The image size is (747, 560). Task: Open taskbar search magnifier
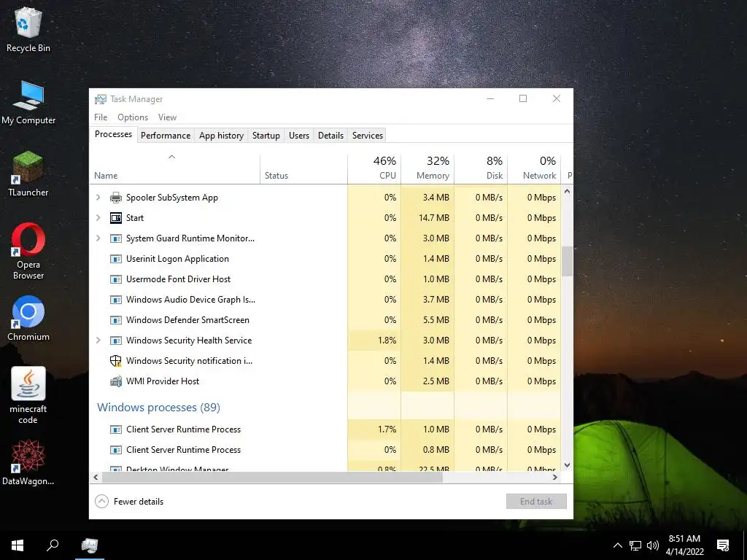coord(53,545)
